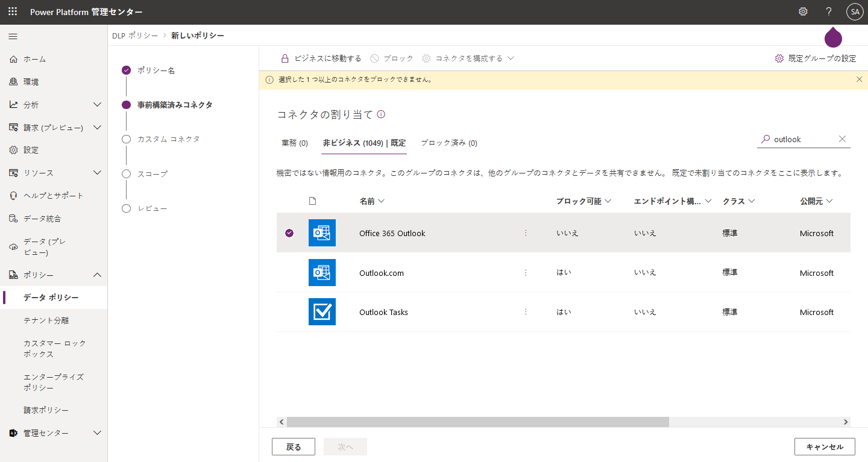Image resolution: width=868 pixels, height=462 pixels.
Task: Click the Outlook Tasks connector icon
Action: [322, 311]
